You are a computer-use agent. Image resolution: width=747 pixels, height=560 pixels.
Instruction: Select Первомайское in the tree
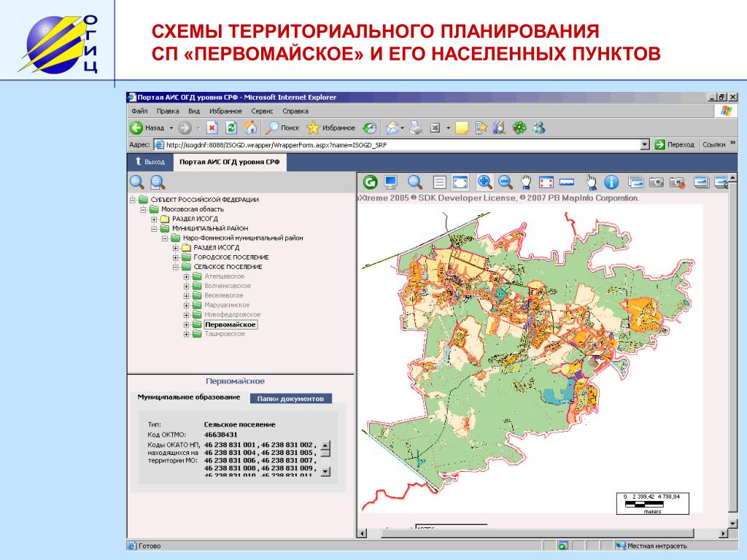tap(230, 324)
